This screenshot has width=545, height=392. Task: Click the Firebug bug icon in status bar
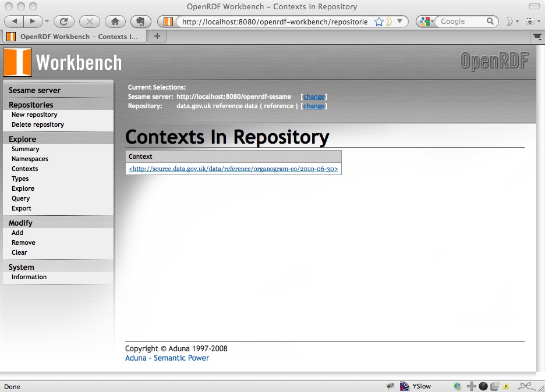coord(391,386)
